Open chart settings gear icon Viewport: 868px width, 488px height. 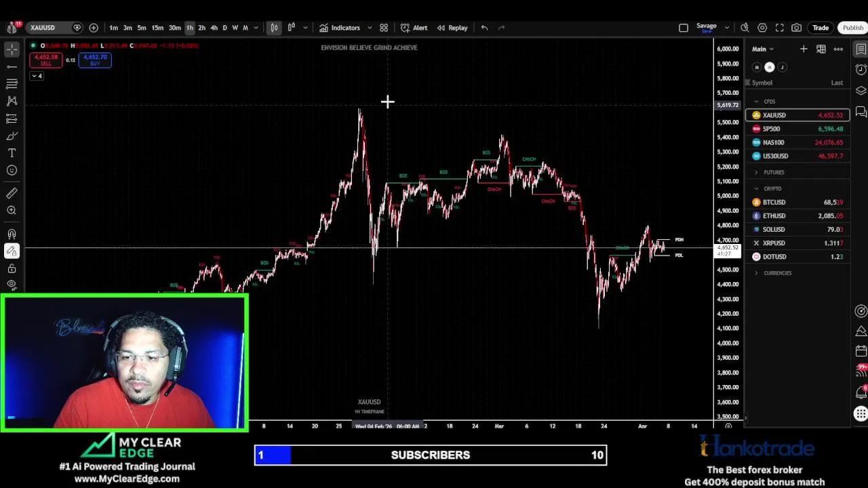[x=762, y=28]
